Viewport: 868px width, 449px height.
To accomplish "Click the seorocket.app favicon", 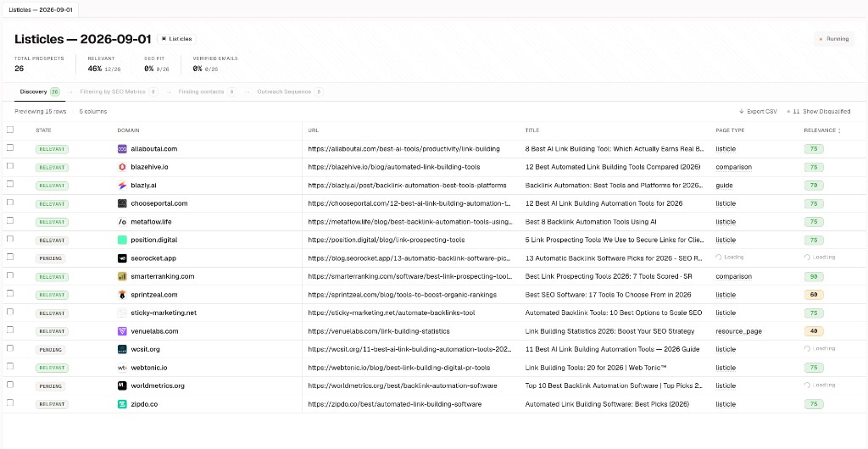I will [x=122, y=258].
